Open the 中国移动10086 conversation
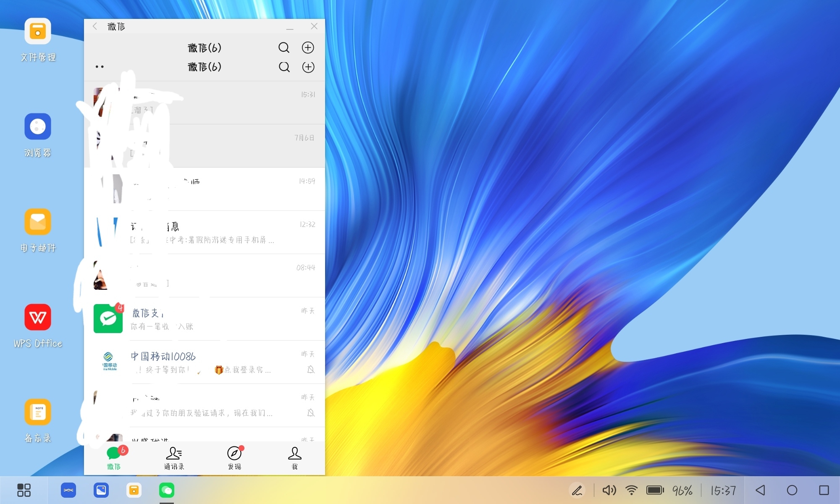The height and width of the screenshot is (504, 840). pyautogui.click(x=205, y=362)
